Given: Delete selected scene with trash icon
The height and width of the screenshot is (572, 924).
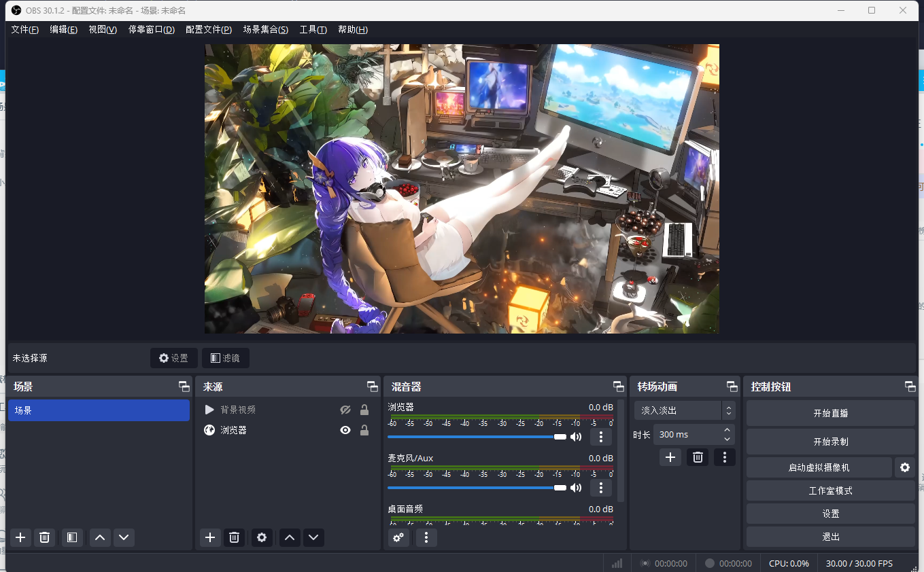Looking at the screenshot, I should point(44,537).
